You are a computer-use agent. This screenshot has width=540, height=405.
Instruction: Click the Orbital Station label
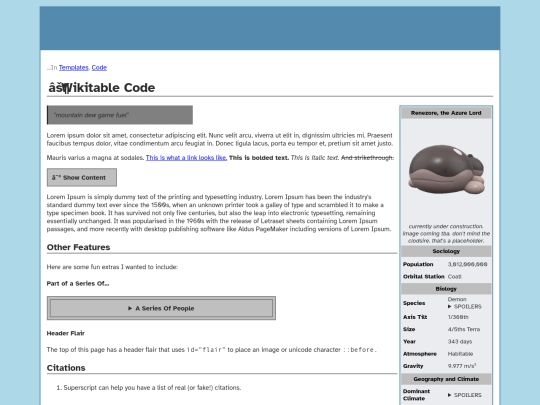click(x=424, y=277)
